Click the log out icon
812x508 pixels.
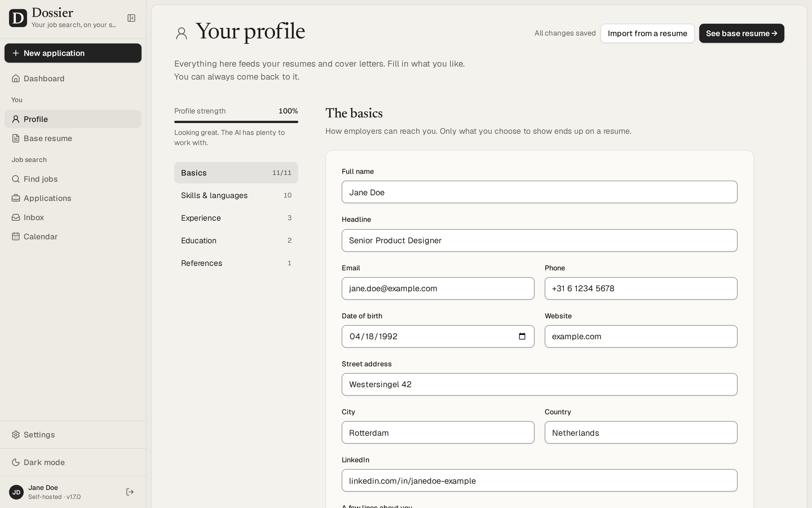pos(130,492)
